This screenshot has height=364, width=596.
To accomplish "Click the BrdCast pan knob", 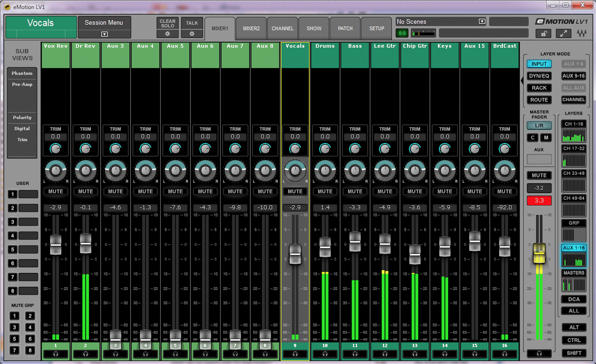I will click(504, 171).
